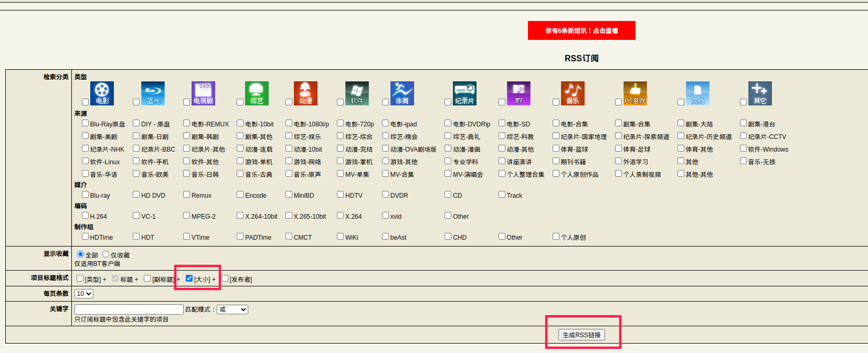Screen dimensions: 868x353
Task: Click the 动漫 (Anime) category icon
Action: (x=305, y=93)
